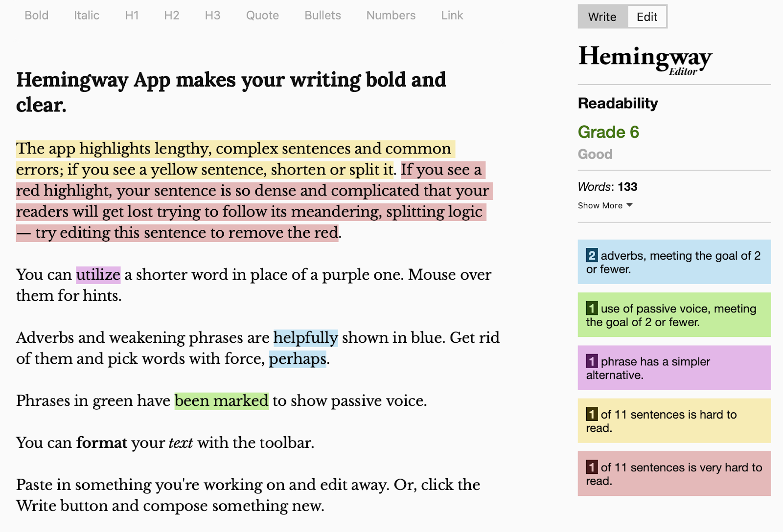This screenshot has width=783, height=532.
Task: Click the count badge on the passive voice card
Action: (x=592, y=308)
